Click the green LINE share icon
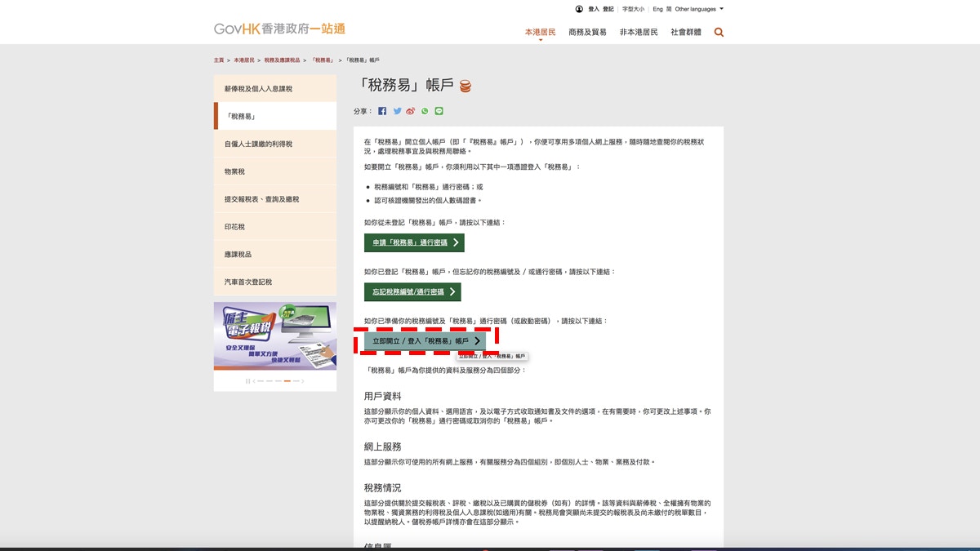This screenshot has height=551, width=980. (x=439, y=110)
